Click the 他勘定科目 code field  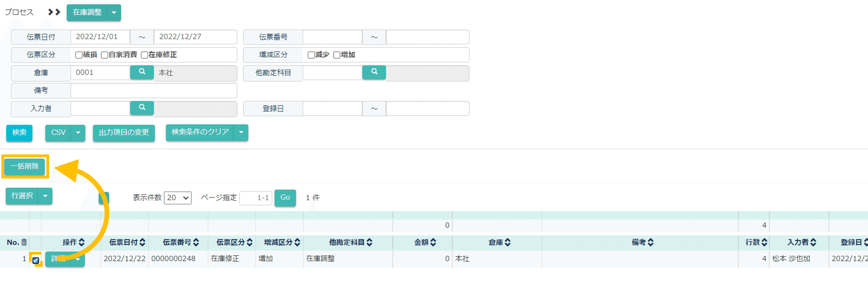click(332, 72)
